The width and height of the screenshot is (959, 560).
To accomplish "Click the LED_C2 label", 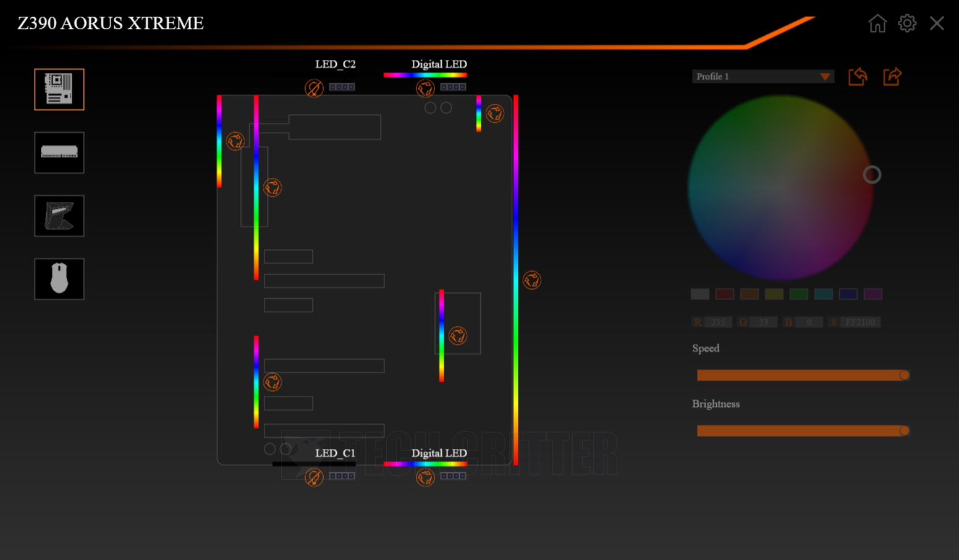I will pos(336,64).
